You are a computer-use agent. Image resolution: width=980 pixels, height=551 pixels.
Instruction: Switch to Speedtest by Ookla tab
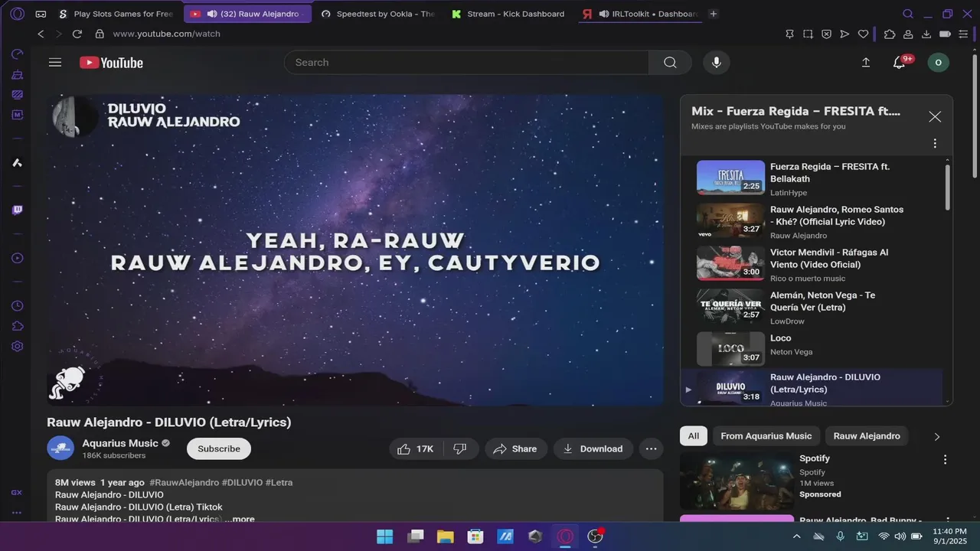[x=378, y=14]
